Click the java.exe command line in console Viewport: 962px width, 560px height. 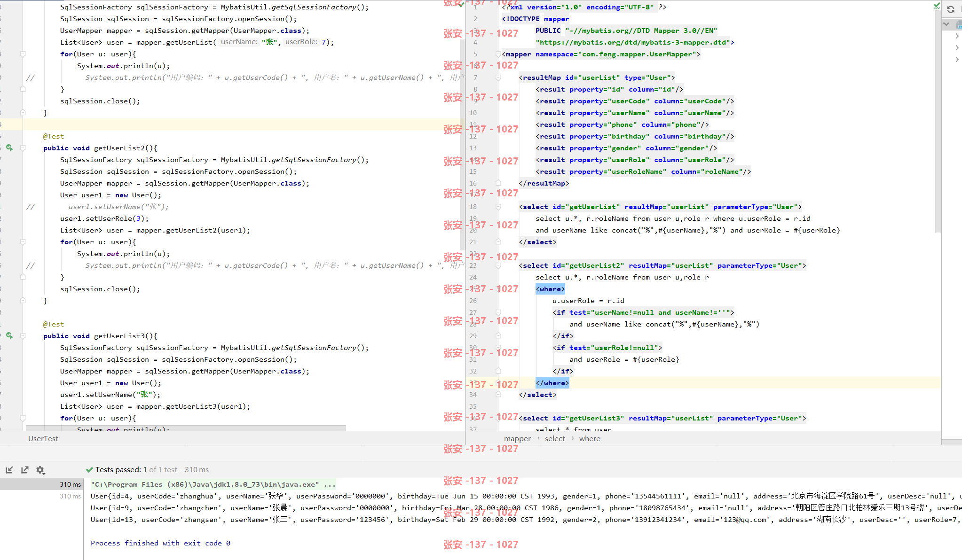tap(213, 484)
